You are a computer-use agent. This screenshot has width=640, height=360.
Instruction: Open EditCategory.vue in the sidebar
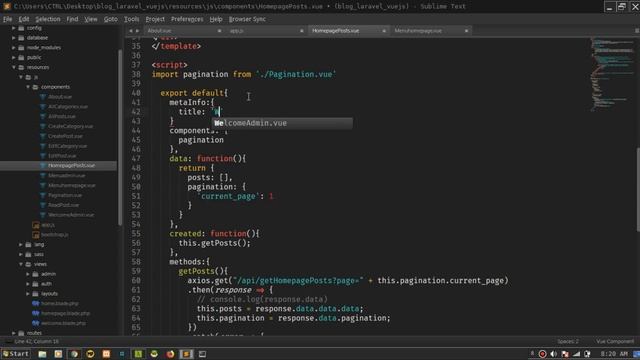click(67, 146)
